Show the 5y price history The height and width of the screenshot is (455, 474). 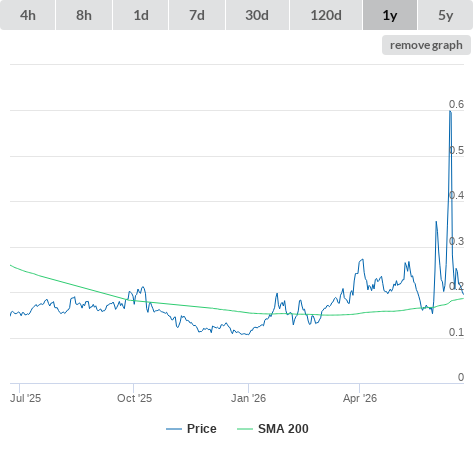coord(445,15)
